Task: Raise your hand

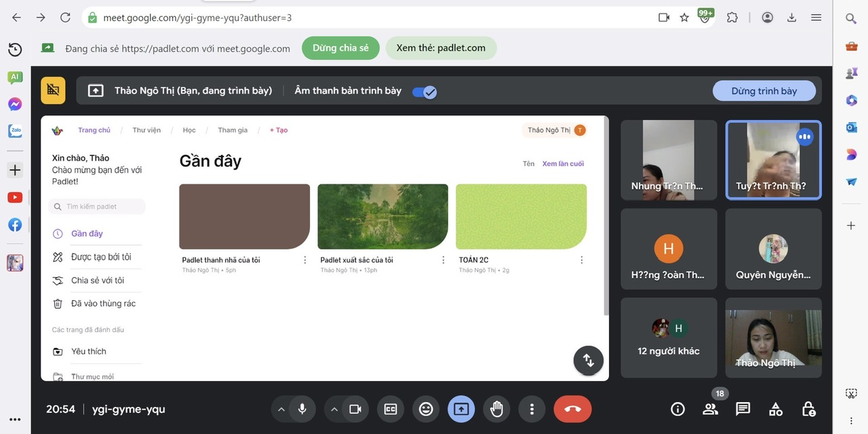Action: point(496,409)
